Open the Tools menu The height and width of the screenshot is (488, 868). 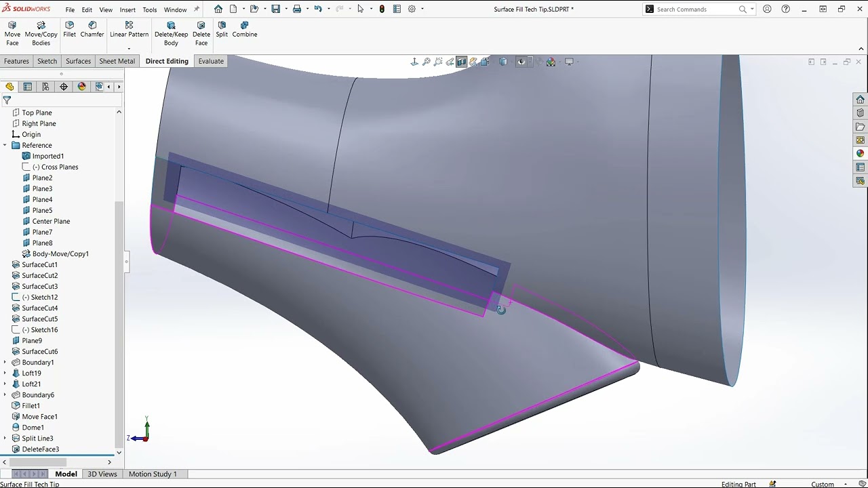click(150, 9)
